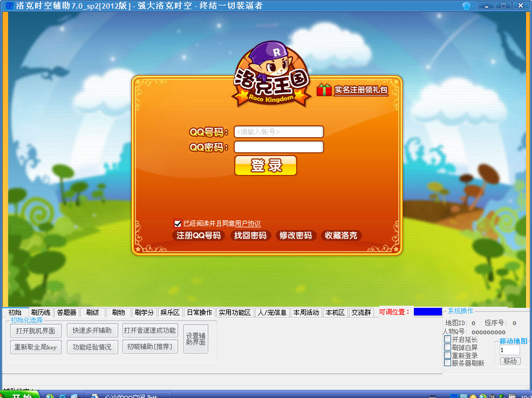Viewport: 532px width, 398px height.
Task: Click the 收藏洛克 button
Action: point(341,235)
